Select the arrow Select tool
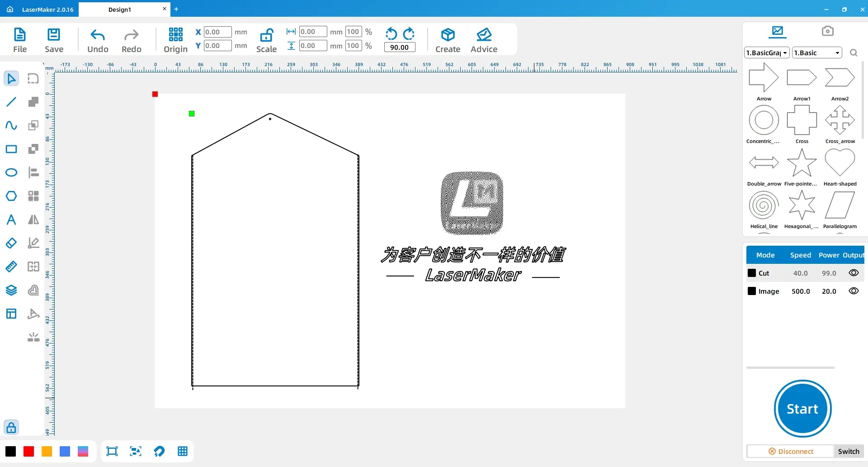Viewport: 868px width, 467px height. click(x=11, y=79)
